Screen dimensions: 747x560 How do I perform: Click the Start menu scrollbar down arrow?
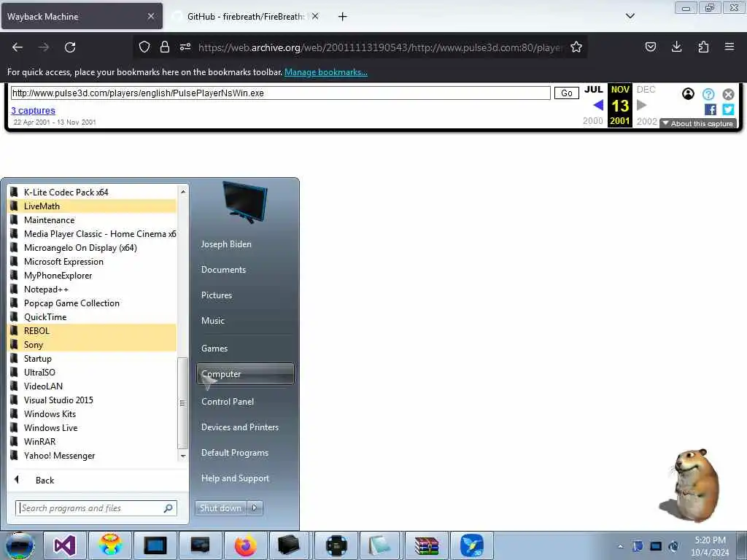pyautogui.click(x=183, y=456)
